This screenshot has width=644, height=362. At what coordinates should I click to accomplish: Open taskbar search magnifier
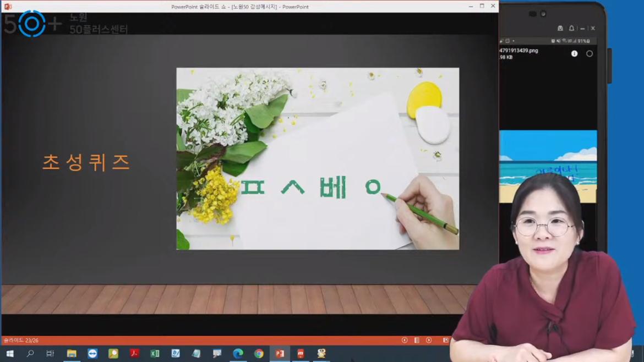click(x=30, y=353)
